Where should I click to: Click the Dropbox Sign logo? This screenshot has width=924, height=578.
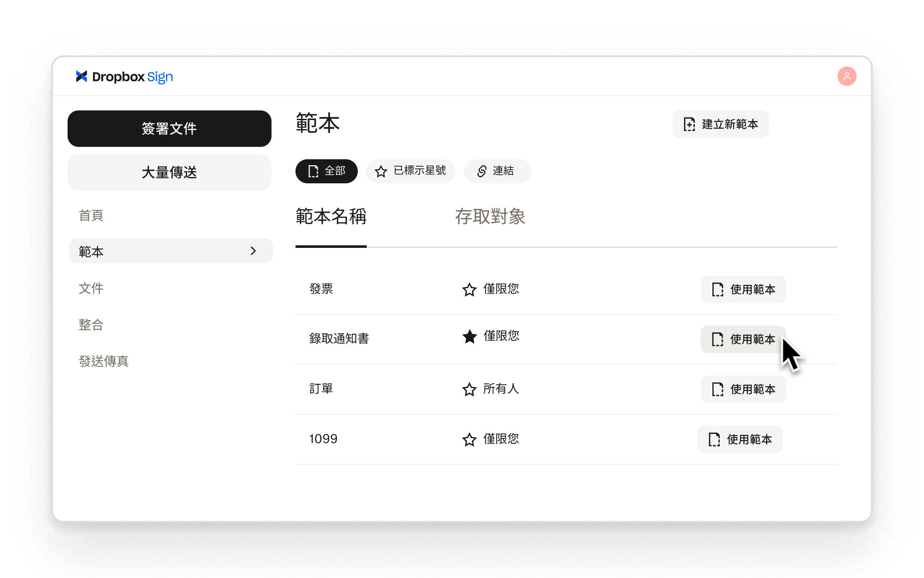pos(124,77)
